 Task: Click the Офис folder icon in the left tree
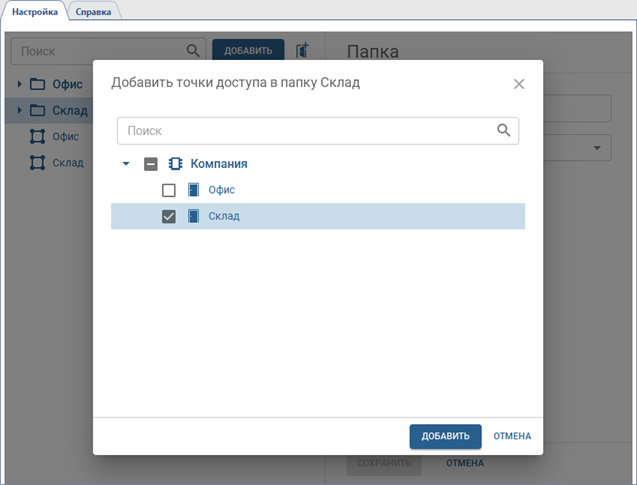tap(37, 84)
